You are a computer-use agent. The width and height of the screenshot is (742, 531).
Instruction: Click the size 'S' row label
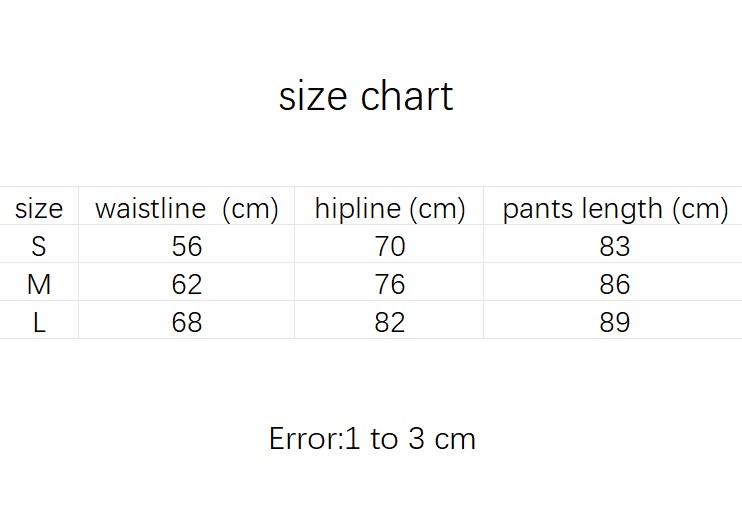[x=39, y=244]
